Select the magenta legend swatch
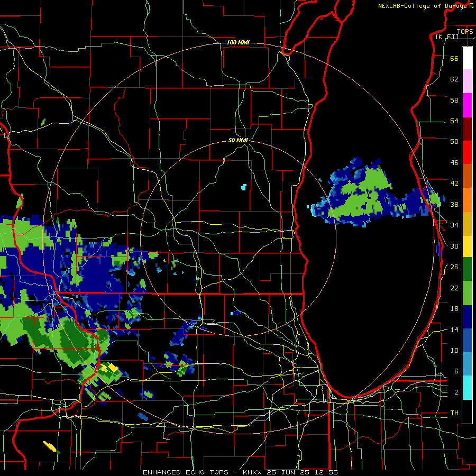 pyautogui.click(x=467, y=105)
